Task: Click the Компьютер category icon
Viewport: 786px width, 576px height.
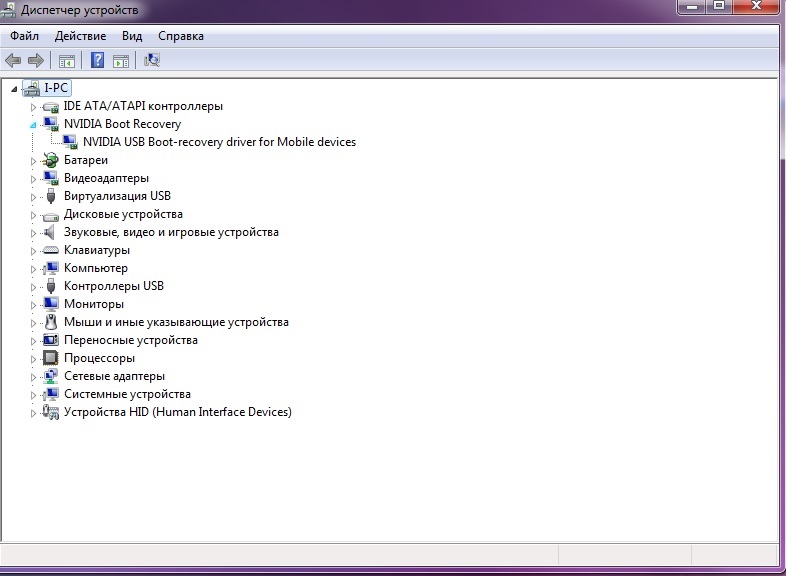Action: click(x=51, y=268)
